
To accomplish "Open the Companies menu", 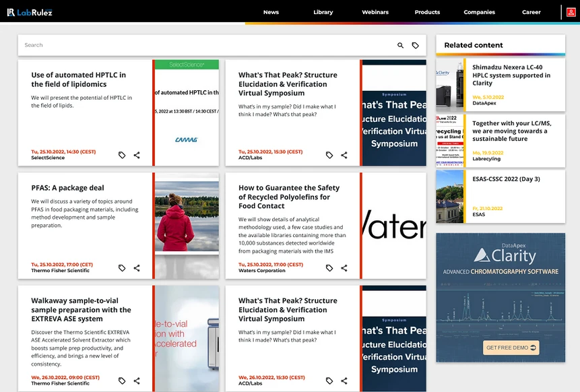I will [479, 12].
